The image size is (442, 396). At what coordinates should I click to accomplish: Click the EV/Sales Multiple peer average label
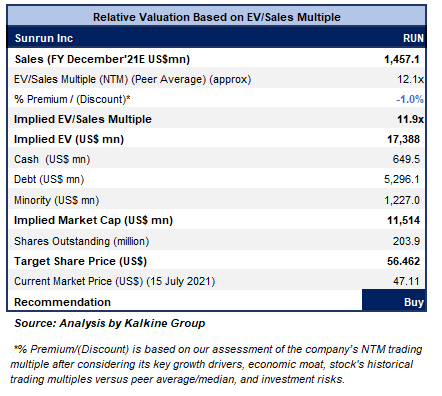tap(132, 79)
